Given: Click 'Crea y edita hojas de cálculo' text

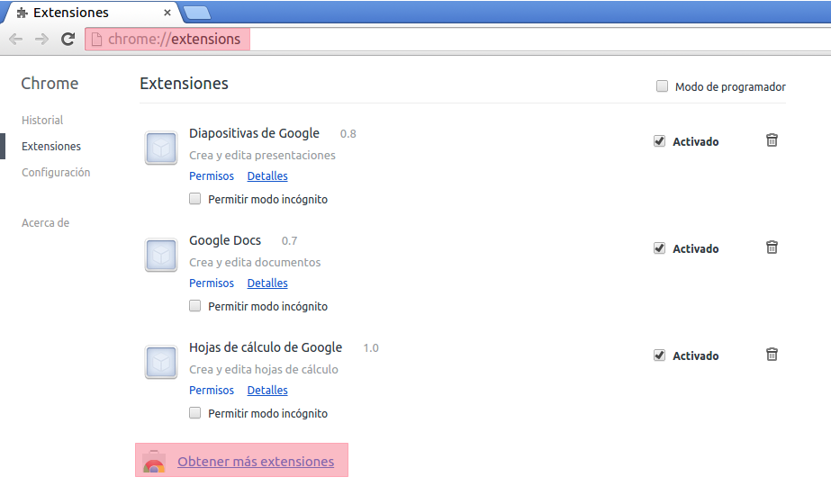Looking at the screenshot, I should (x=264, y=369).
